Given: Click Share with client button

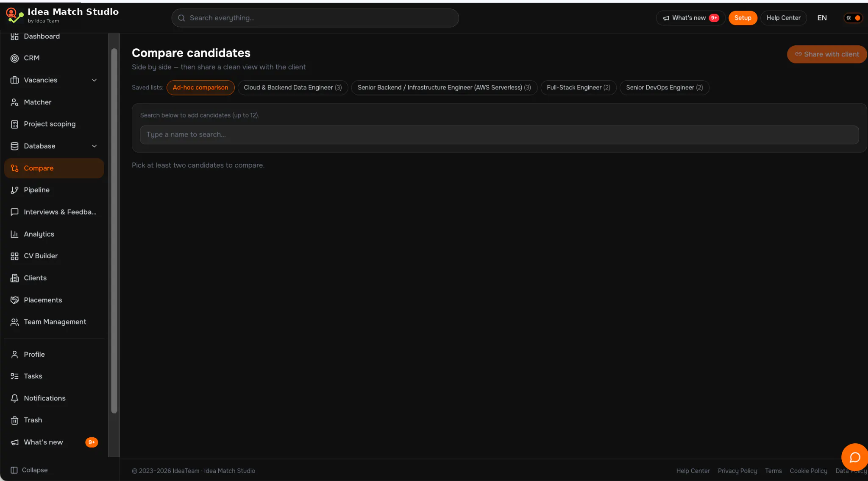Looking at the screenshot, I should click(x=827, y=54).
